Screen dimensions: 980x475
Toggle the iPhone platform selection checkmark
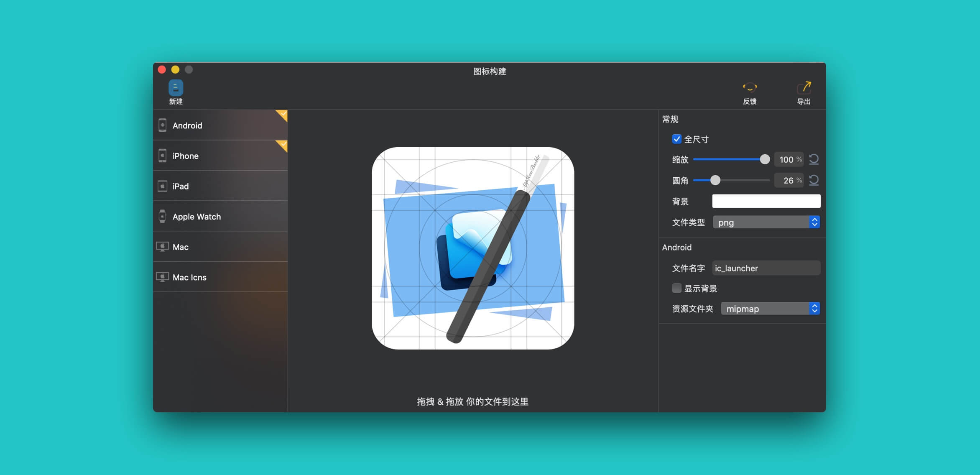point(282,146)
